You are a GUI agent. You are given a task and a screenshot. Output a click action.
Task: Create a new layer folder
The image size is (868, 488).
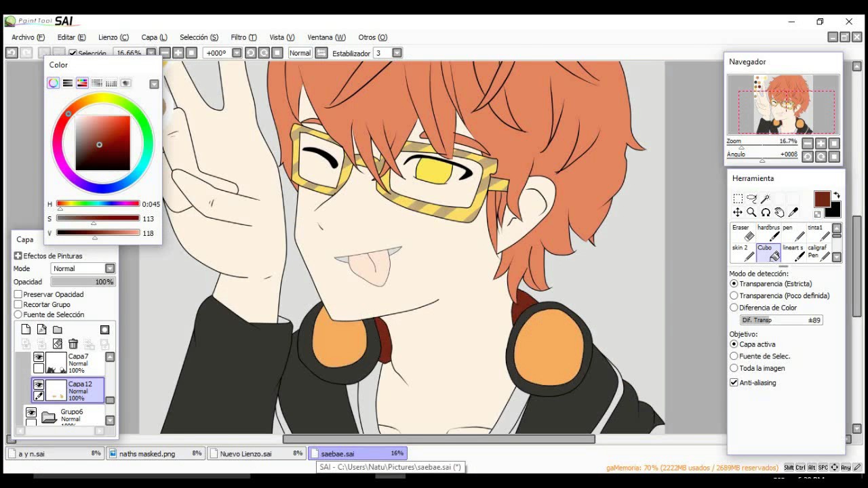point(58,329)
